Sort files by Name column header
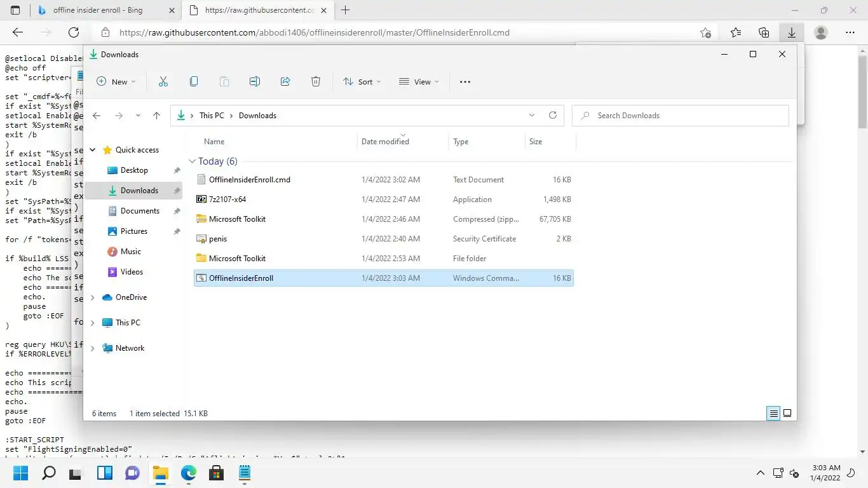868x488 pixels. point(214,142)
